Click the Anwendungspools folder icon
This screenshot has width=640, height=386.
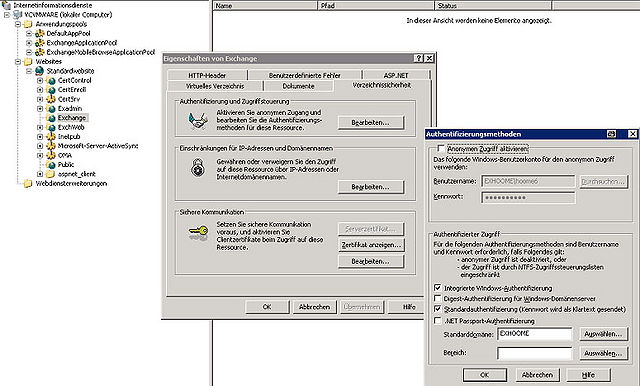(28, 24)
